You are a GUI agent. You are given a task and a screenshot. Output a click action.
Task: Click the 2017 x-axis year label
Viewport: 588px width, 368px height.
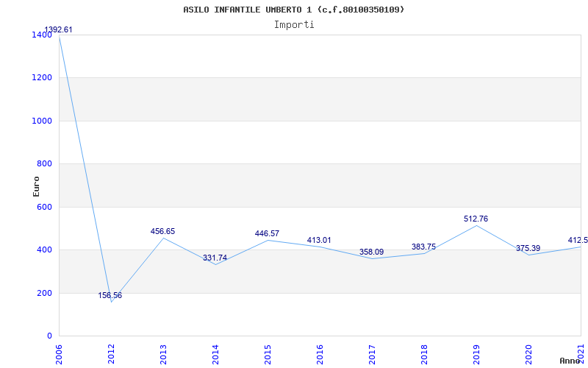pyautogui.click(x=372, y=354)
